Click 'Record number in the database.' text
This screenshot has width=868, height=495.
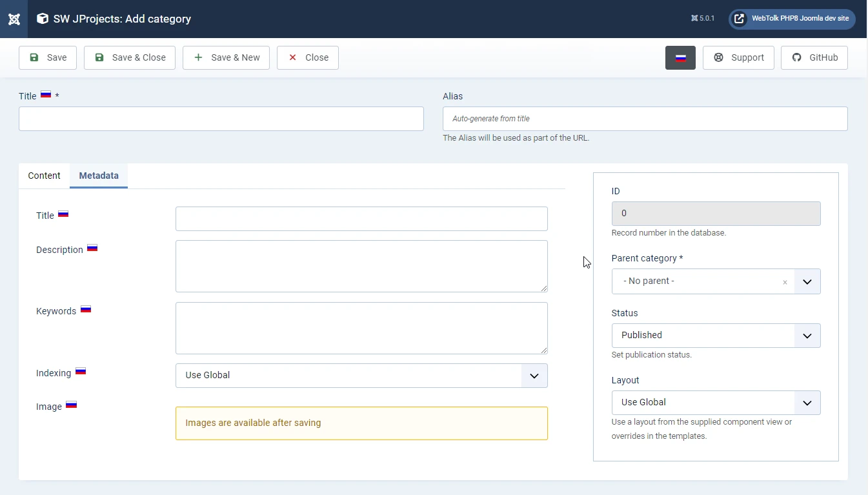669,233
